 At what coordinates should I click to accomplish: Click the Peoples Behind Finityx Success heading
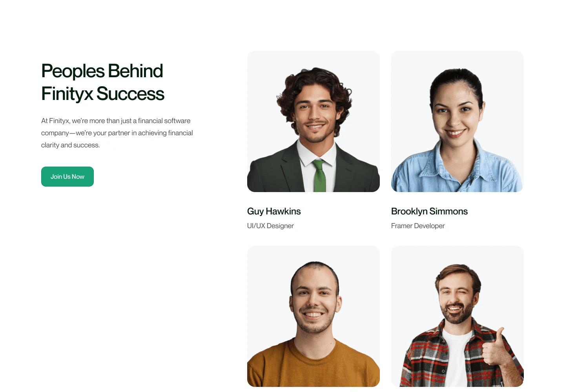coord(103,82)
